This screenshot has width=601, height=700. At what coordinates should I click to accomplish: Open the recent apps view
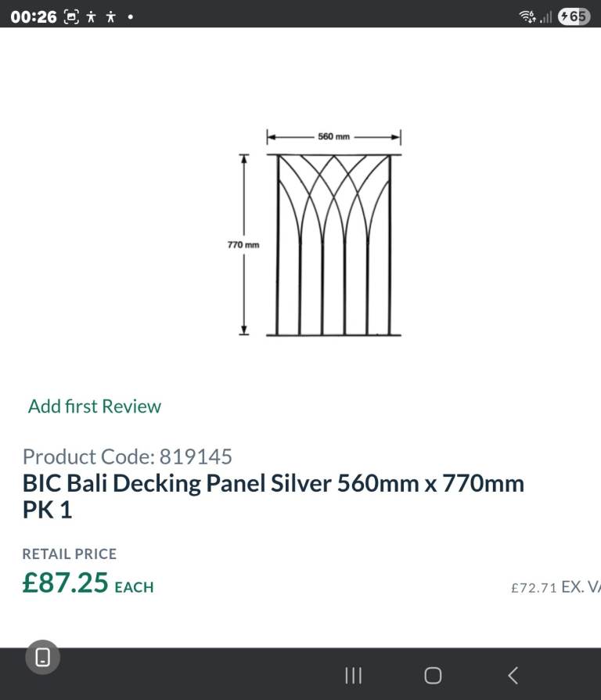click(354, 675)
